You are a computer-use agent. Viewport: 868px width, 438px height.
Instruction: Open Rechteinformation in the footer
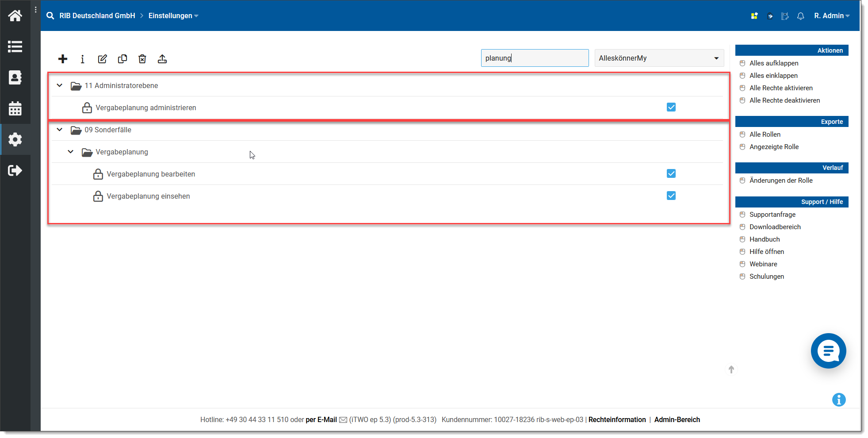click(617, 420)
